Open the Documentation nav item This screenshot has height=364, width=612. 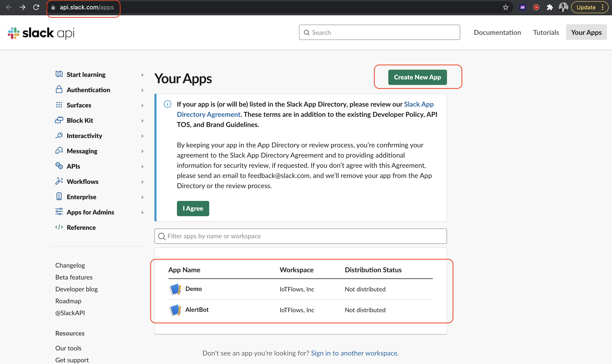coord(497,32)
